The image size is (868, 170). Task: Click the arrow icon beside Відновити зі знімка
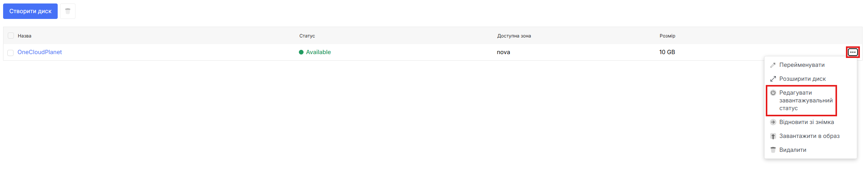[773, 122]
